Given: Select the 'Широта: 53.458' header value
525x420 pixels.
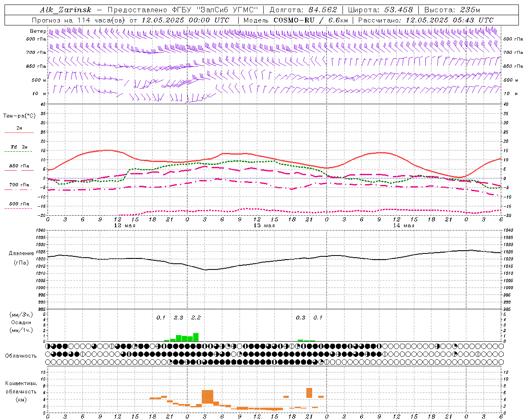Looking at the screenshot, I should pos(380,10).
